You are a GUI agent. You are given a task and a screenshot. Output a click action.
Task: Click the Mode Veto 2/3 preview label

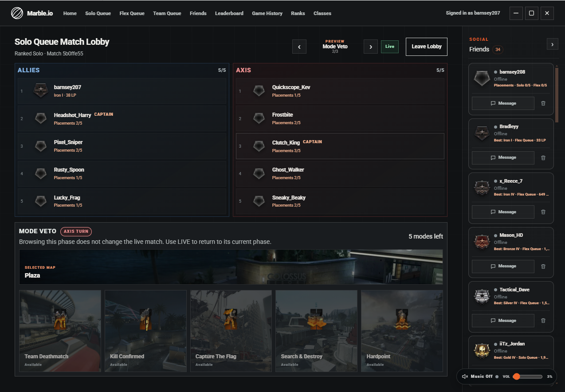tap(335, 47)
